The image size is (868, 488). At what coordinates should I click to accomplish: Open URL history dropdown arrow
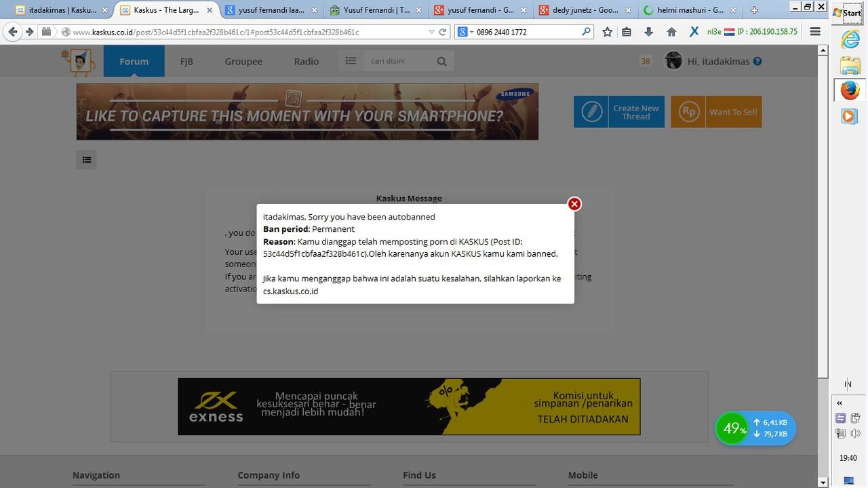pyautogui.click(x=431, y=32)
